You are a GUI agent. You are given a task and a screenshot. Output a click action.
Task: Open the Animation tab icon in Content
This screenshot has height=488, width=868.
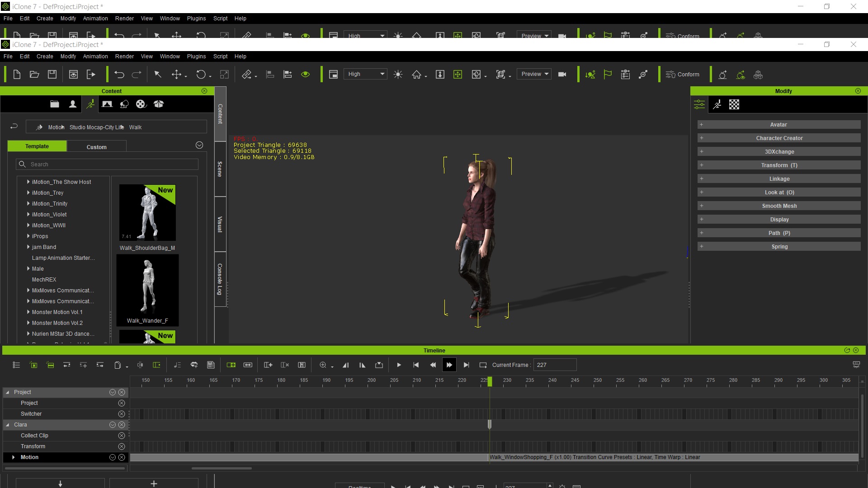tap(90, 104)
